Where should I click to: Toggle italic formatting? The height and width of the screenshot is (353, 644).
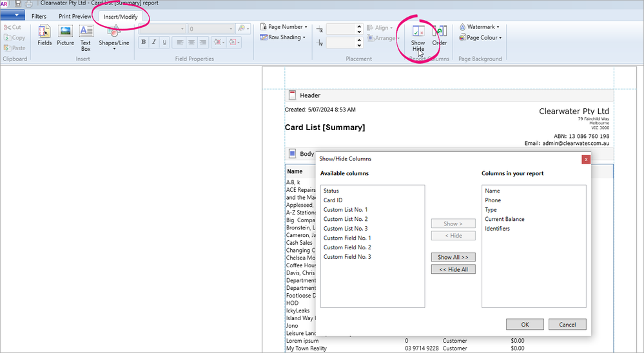[x=154, y=43]
